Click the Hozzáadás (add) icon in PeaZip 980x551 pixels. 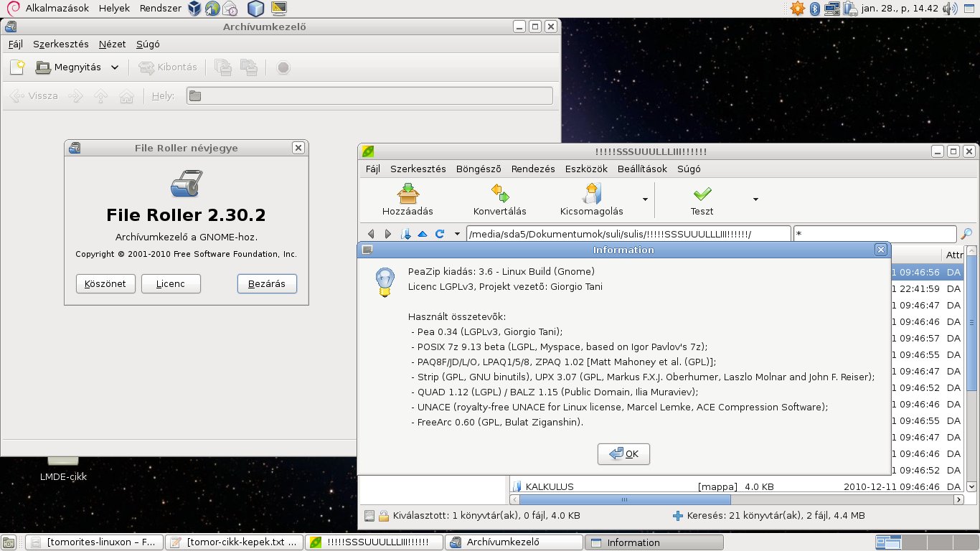coord(407,194)
